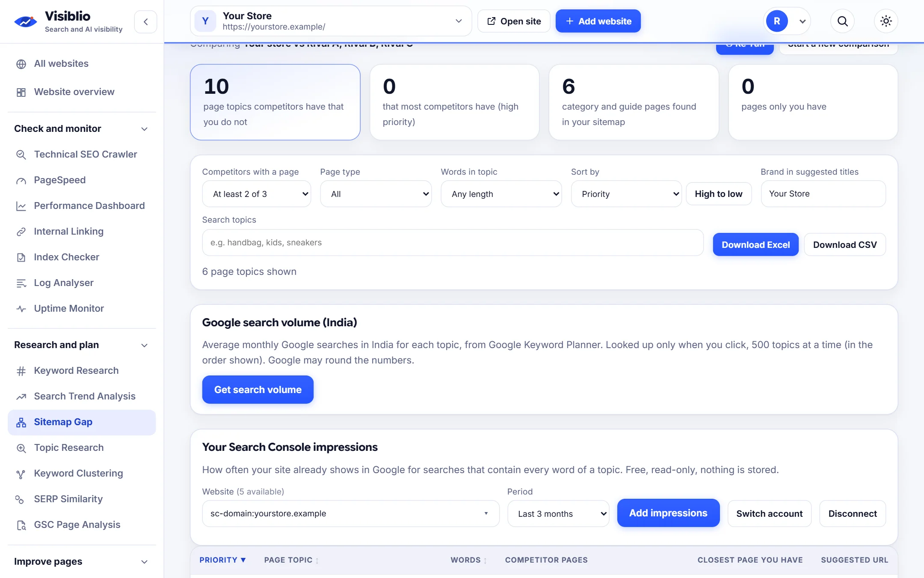Click the Disconnect button
This screenshot has height=578, width=924.
click(x=853, y=514)
